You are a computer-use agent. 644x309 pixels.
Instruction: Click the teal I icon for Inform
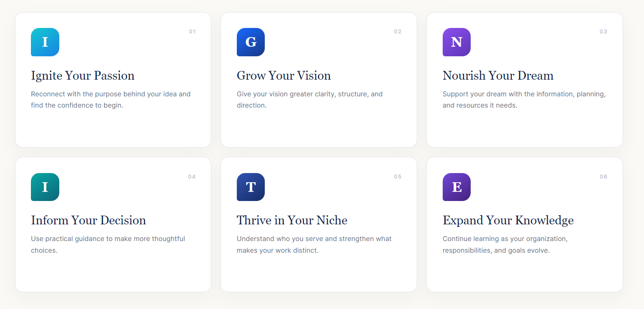(45, 187)
